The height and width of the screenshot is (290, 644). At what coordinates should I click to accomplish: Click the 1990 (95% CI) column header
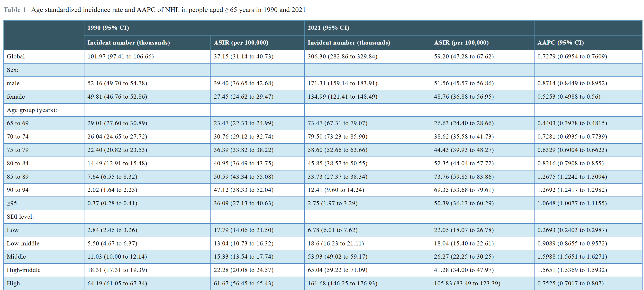pos(108,28)
